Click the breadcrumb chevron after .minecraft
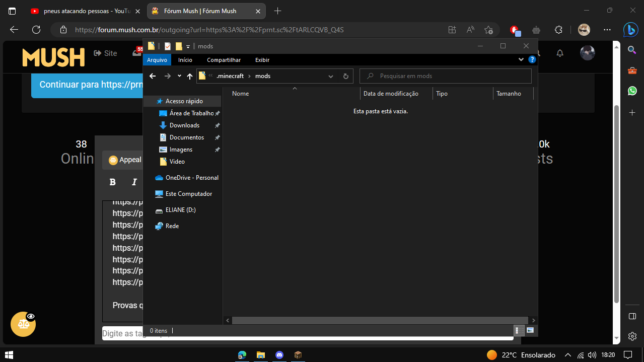Image resolution: width=644 pixels, height=362 pixels. [x=250, y=76]
